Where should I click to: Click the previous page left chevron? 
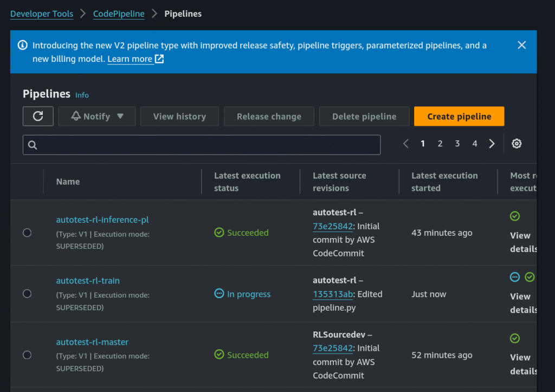pyautogui.click(x=406, y=144)
